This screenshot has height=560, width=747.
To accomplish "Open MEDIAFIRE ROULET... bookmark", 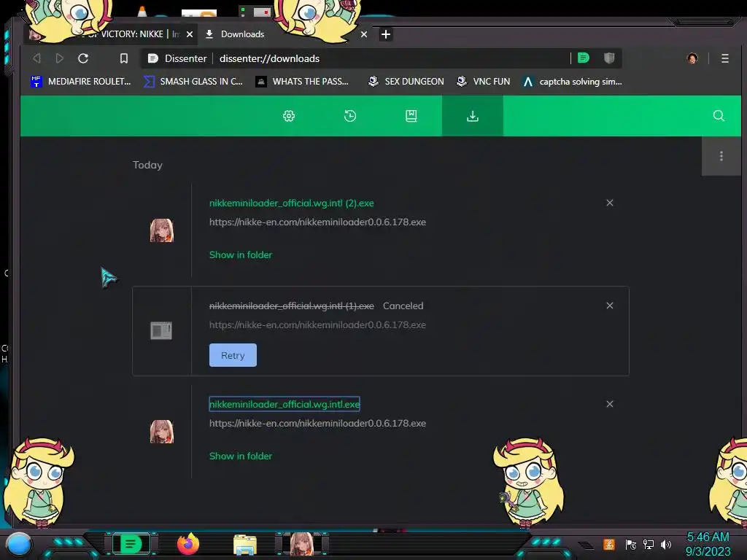I will point(80,82).
